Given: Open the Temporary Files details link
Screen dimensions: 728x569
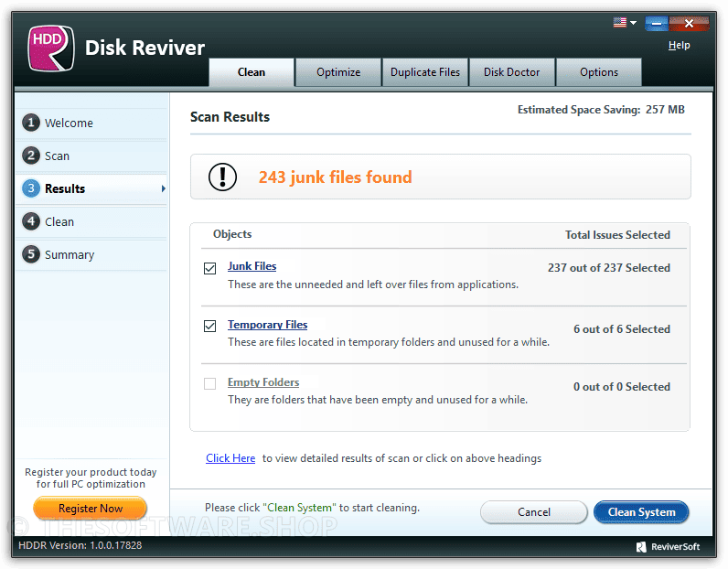Looking at the screenshot, I should click(x=267, y=325).
